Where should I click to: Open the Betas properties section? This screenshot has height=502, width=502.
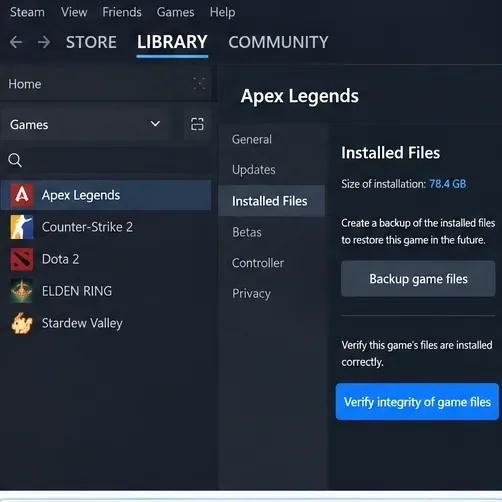[247, 232]
